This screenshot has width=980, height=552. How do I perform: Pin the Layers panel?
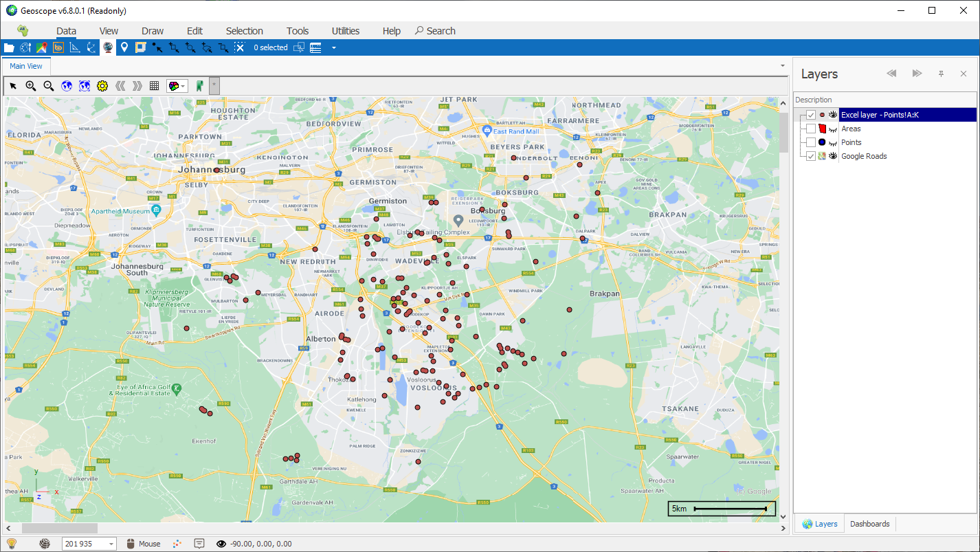pyautogui.click(x=941, y=74)
